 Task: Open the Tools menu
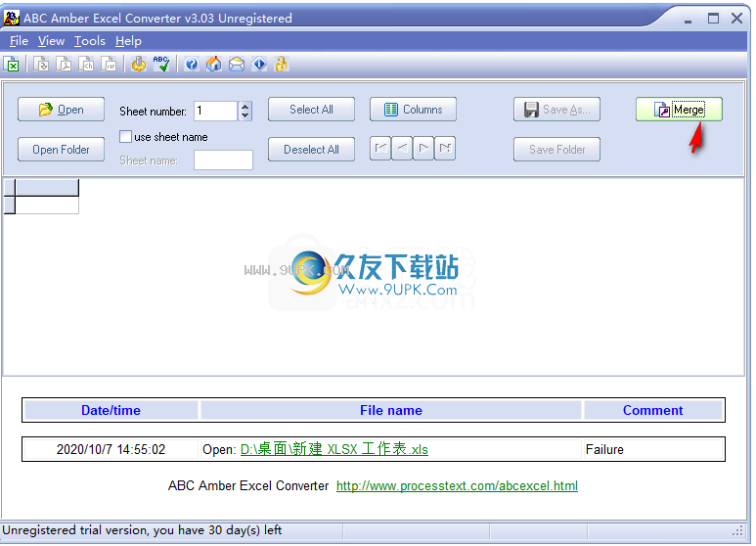click(90, 41)
